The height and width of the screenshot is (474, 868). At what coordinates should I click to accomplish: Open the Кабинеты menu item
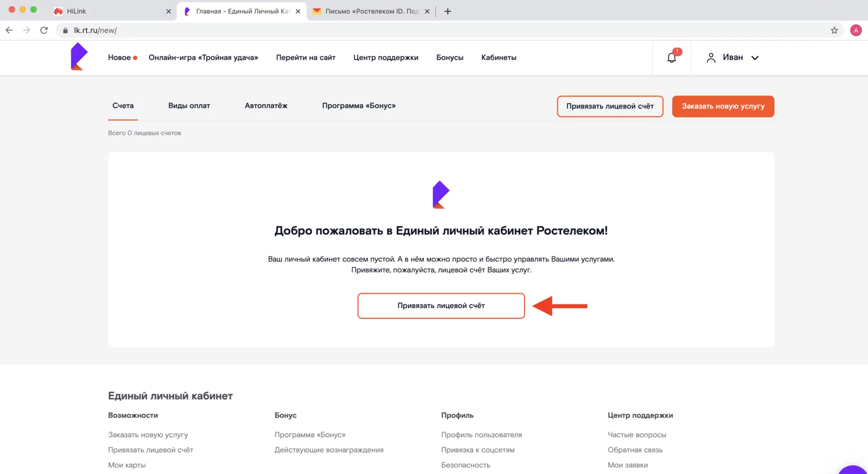pyautogui.click(x=498, y=57)
